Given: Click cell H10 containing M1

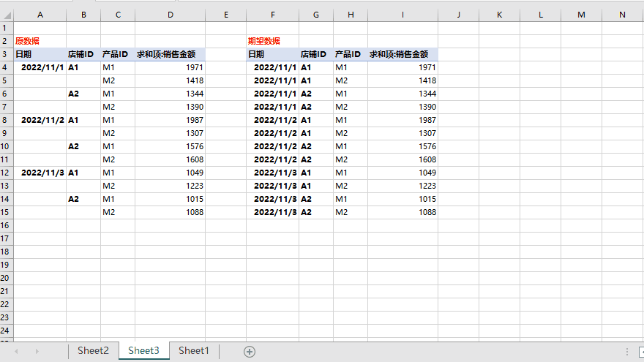Looking at the screenshot, I should 351,146.
